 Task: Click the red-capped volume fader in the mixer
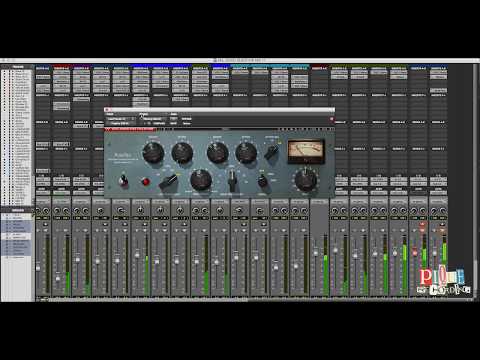pos(415,252)
